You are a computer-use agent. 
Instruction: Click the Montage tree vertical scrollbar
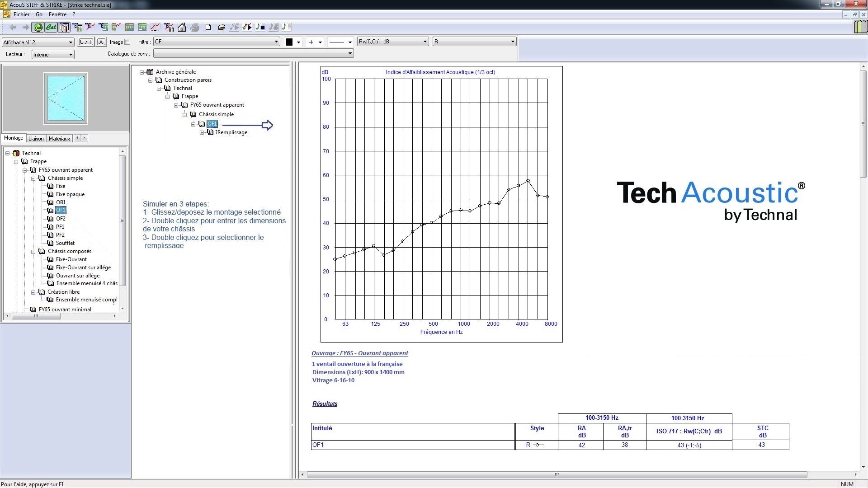(x=122, y=220)
